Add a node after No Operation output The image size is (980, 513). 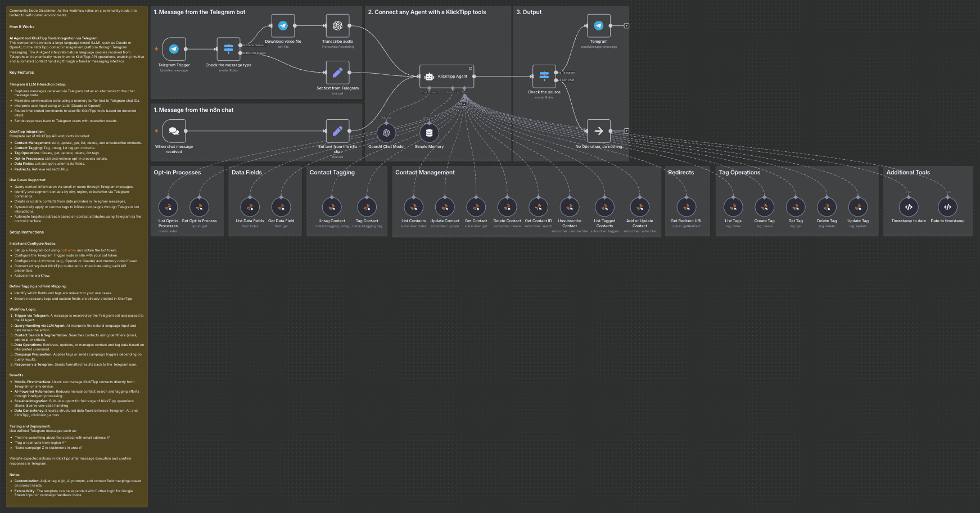coord(626,131)
